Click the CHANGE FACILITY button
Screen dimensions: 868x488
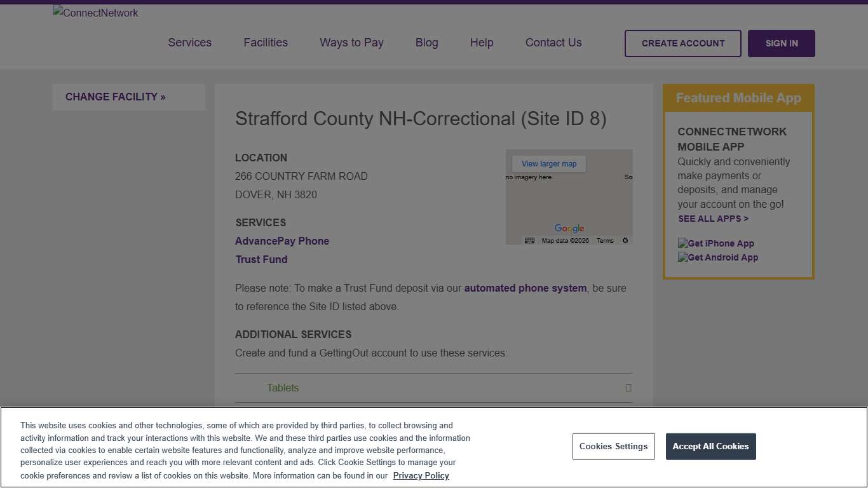(x=128, y=97)
